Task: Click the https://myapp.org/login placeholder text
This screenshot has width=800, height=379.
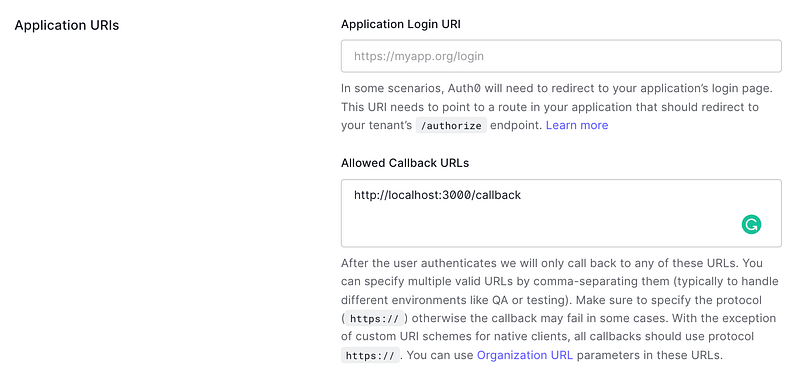Action: coord(419,56)
